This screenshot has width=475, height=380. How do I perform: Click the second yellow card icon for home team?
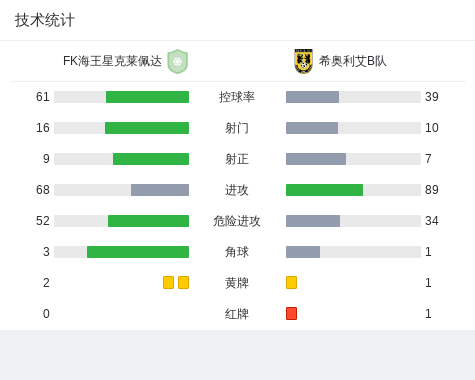(183, 283)
